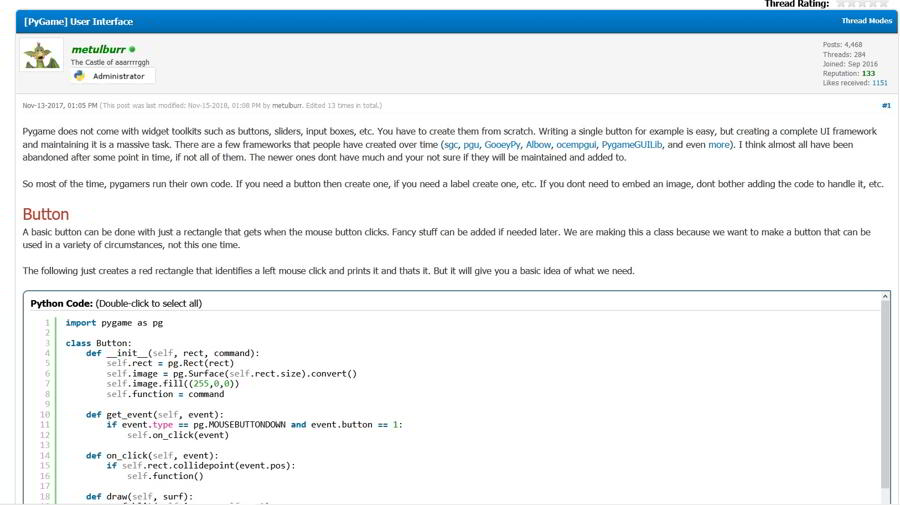Follow the GooeyPy framework link
Image resolution: width=900 pixels, height=505 pixels.
coord(503,145)
